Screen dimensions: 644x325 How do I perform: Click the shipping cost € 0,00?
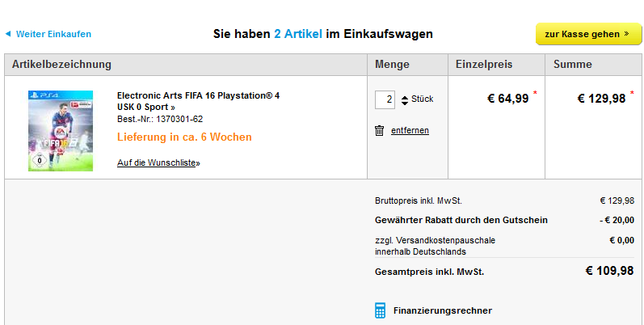coord(622,240)
